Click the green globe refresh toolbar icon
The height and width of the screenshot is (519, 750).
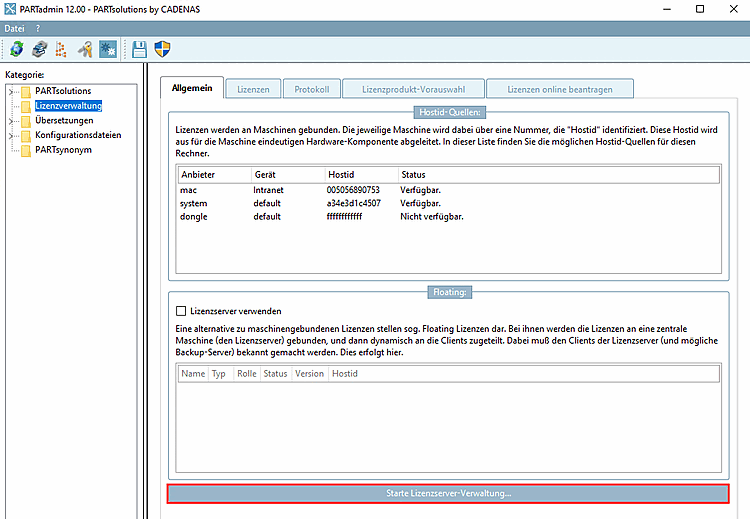point(16,49)
